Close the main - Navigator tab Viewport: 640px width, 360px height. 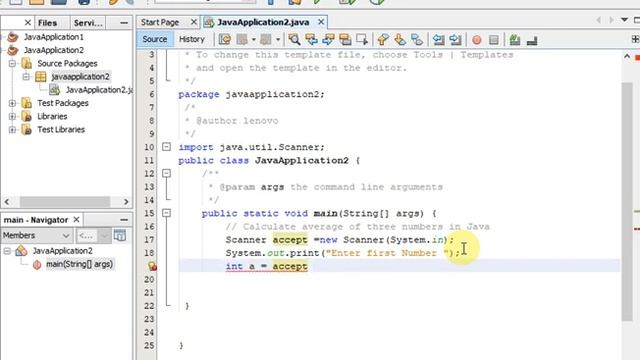(76, 220)
